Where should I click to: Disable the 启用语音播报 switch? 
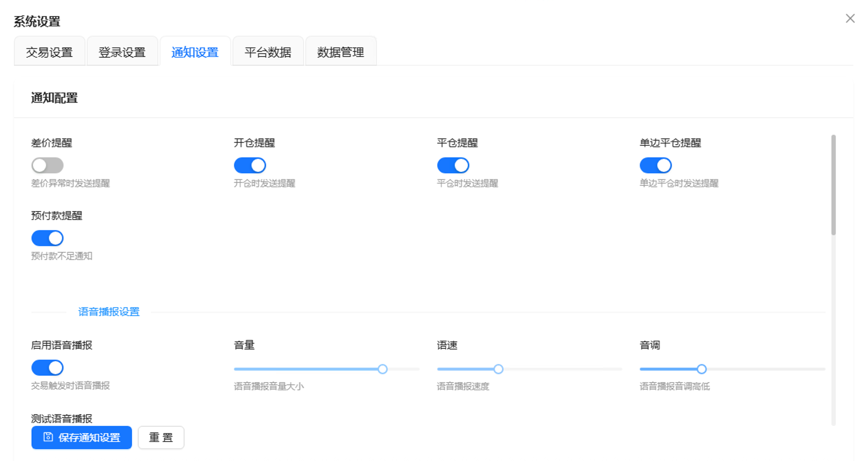47,368
